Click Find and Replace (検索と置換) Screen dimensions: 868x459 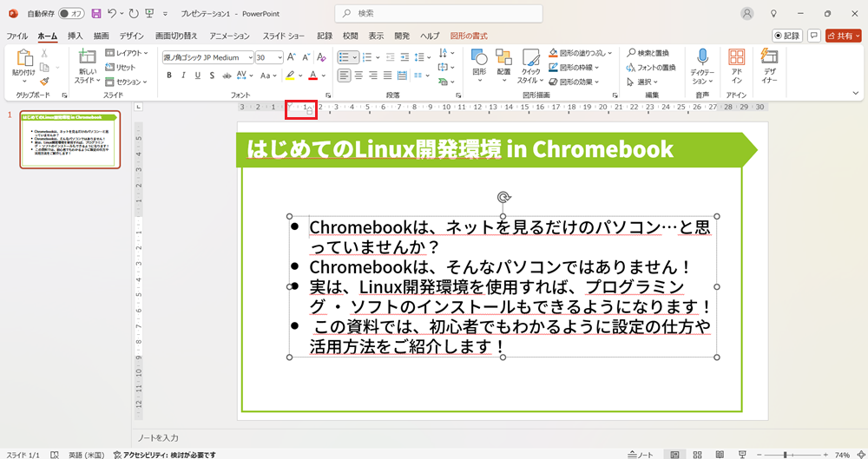648,53
